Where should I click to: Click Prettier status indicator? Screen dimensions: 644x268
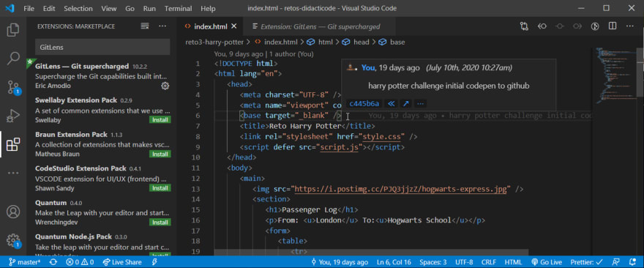[x=586, y=262]
